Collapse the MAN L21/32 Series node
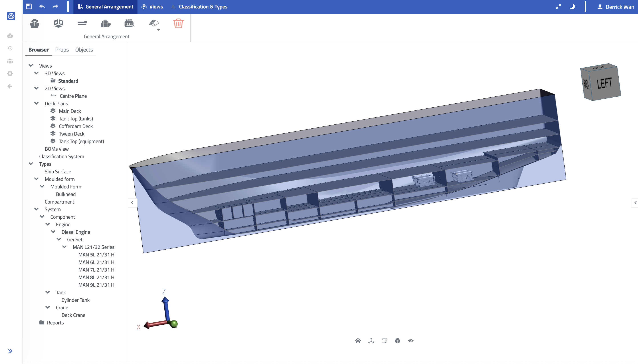This screenshot has width=638, height=364. [x=65, y=247]
